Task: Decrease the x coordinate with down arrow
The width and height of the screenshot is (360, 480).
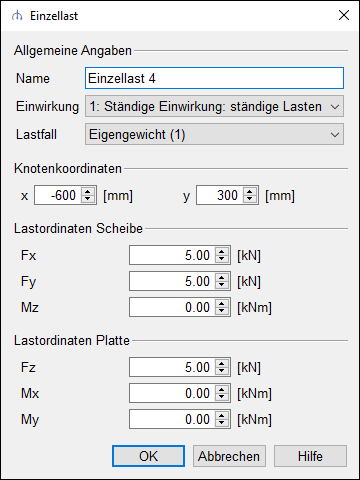Action: 88,199
